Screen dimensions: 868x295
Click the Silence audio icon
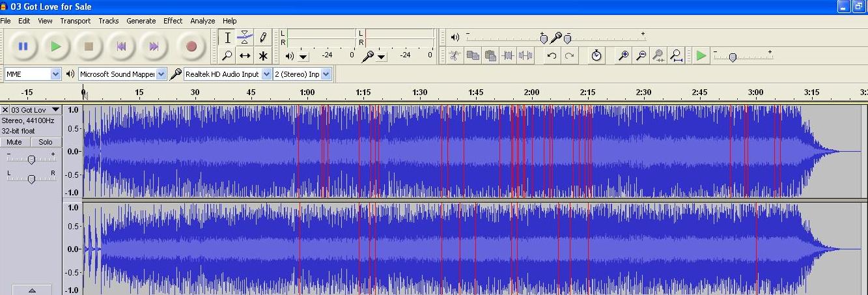[x=525, y=56]
